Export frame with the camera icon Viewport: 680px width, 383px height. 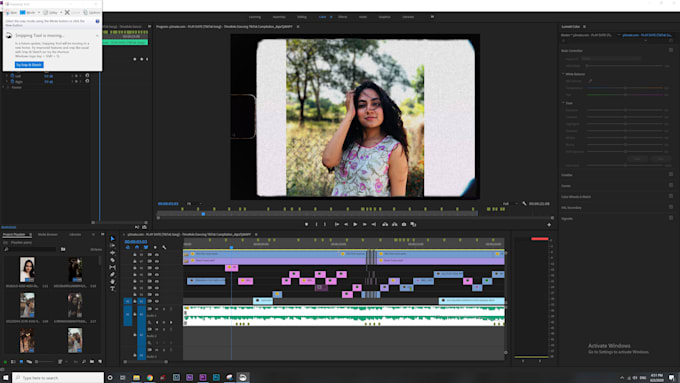pyautogui.click(x=404, y=224)
